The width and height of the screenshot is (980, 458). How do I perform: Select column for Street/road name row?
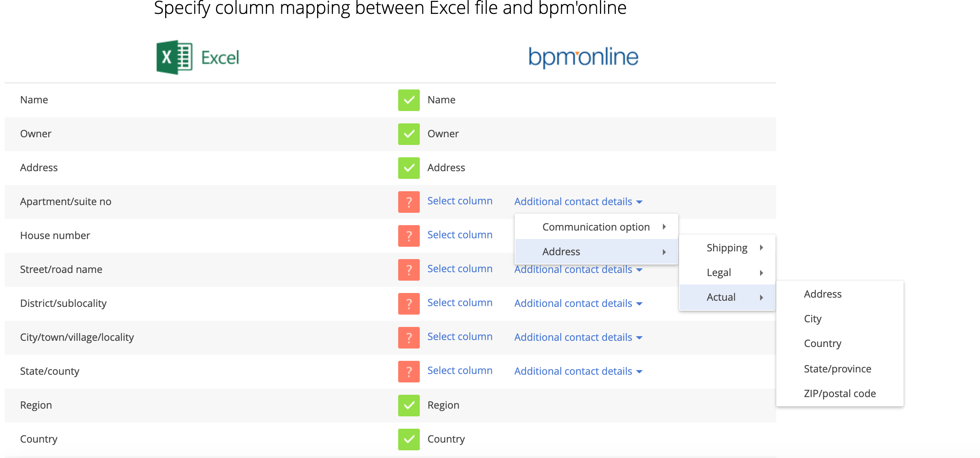(460, 269)
